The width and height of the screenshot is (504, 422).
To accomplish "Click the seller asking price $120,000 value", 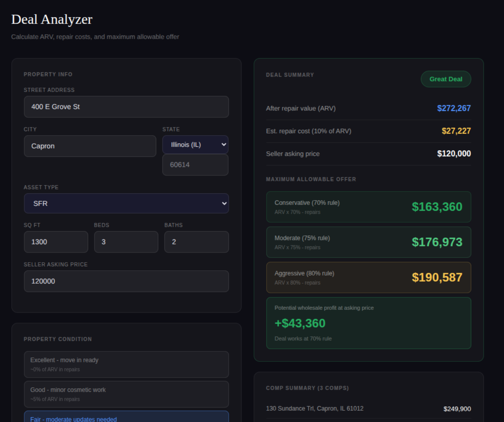I will coord(454,153).
